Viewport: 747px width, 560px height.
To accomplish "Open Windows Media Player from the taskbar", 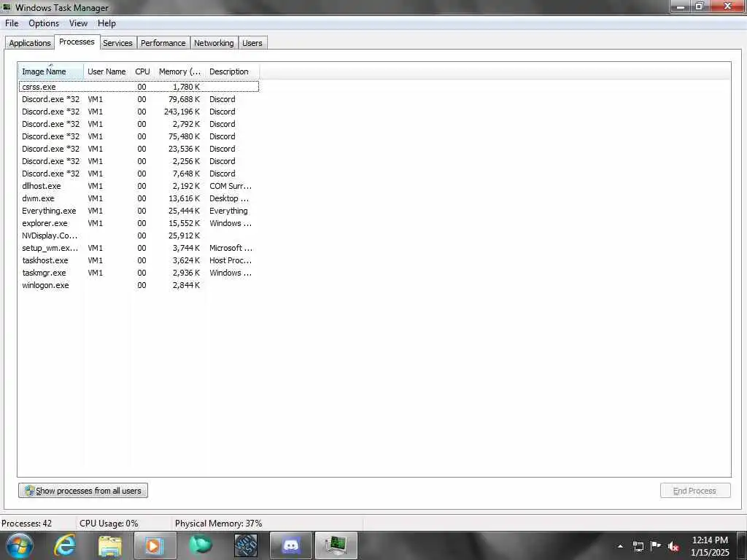I will pyautogui.click(x=155, y=545).
